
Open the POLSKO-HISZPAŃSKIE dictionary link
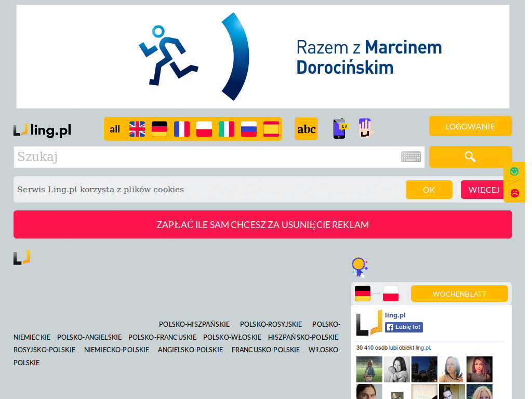coord(194,324)
